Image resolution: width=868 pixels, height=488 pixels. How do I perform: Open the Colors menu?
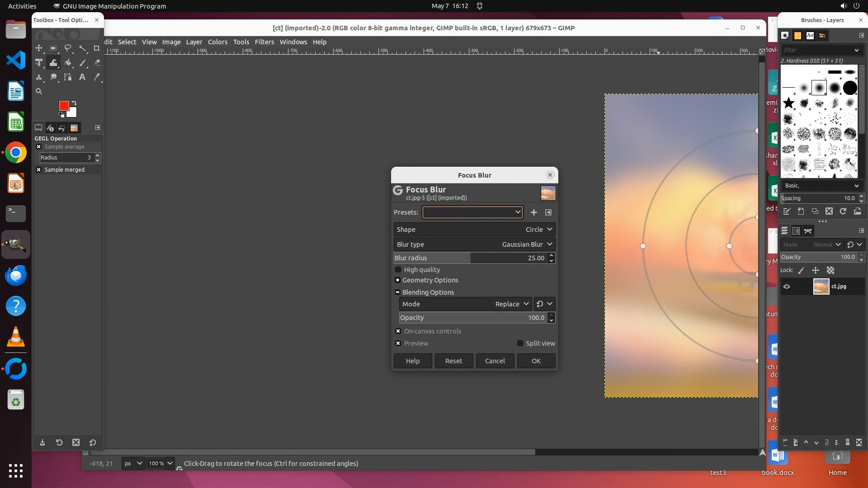pyautogui.click(x=217, y=42)
